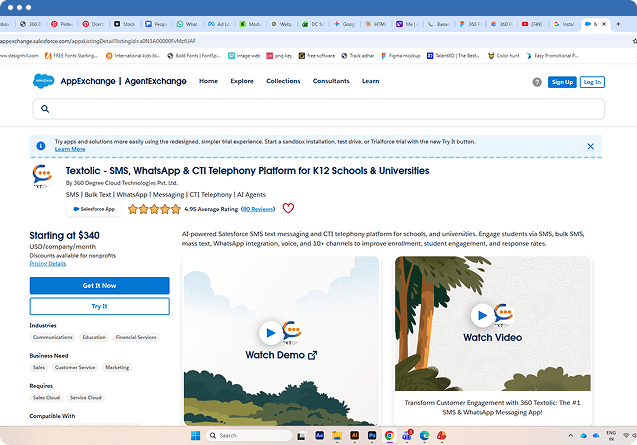Select the Sales business need tag
This screenshot has height=445, width=637.
point(39,367)
